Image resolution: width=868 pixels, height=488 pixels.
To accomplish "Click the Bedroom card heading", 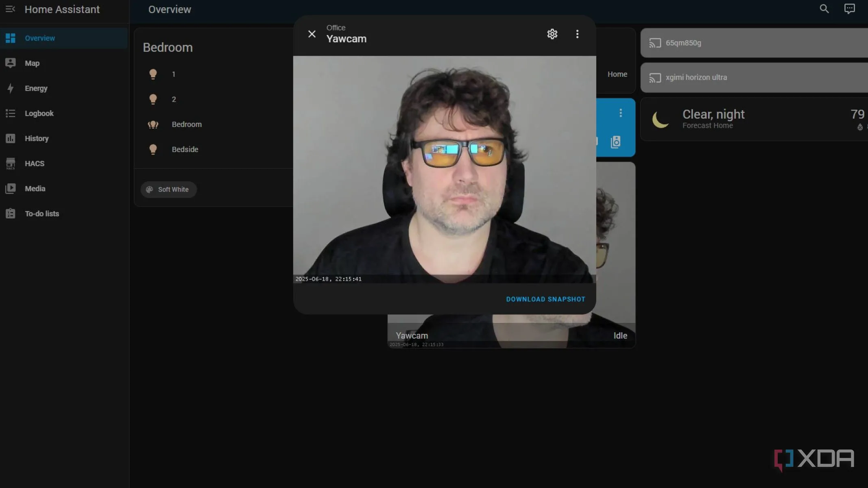I will 168,48.
